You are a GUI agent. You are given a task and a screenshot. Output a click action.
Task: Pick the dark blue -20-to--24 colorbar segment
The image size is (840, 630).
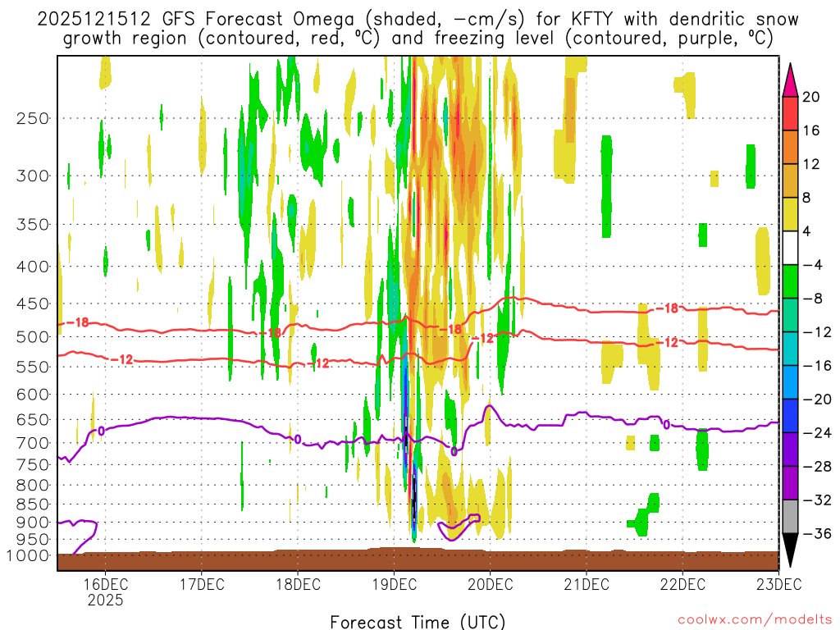point(790,416)
